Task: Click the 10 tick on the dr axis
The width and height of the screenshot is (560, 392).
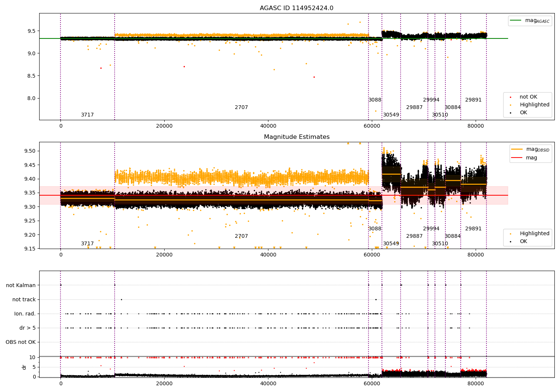Action: coord(32,358)
